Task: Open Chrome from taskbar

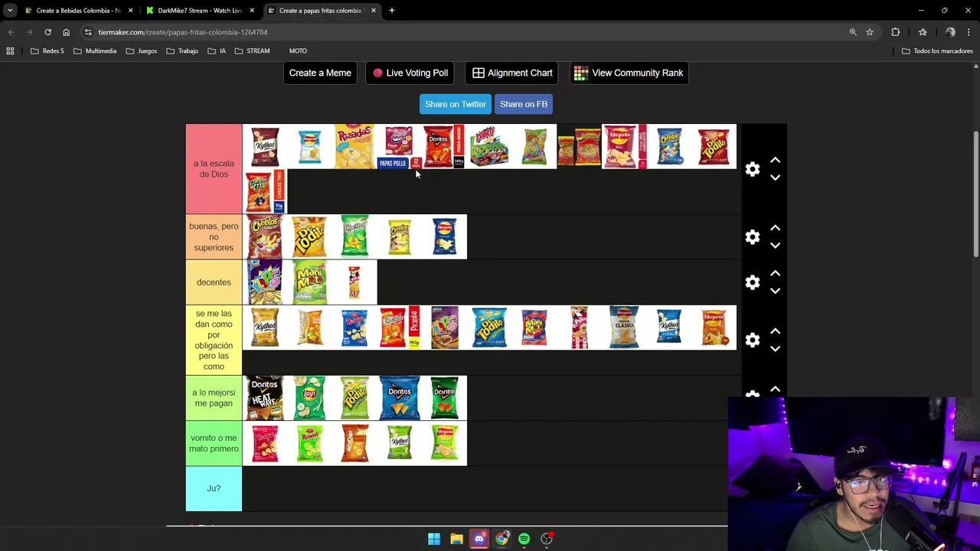Action: pos(501,540)
